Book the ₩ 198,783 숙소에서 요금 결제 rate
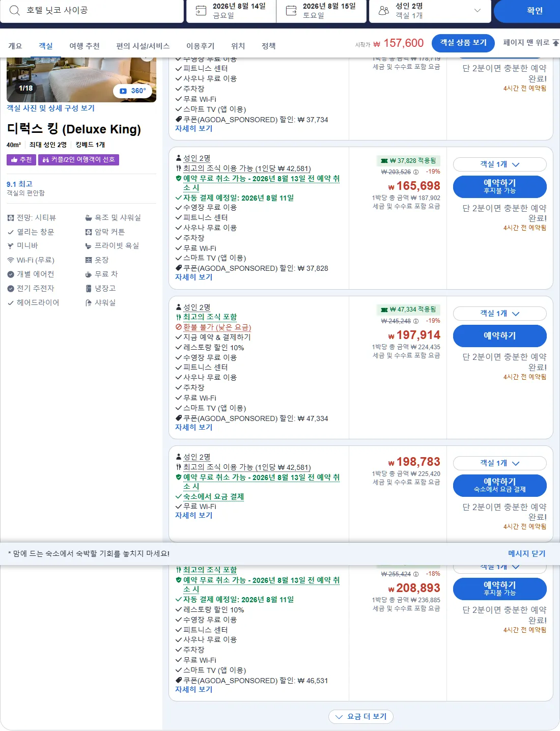The width and height of the screenshot is (560, 731). point(500,485)
